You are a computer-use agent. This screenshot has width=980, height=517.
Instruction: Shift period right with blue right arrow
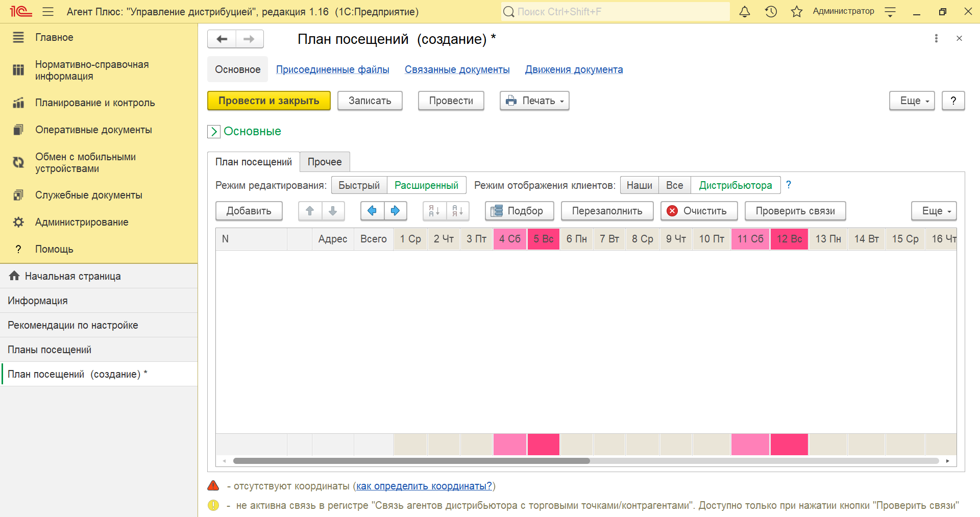coord(395,211)
